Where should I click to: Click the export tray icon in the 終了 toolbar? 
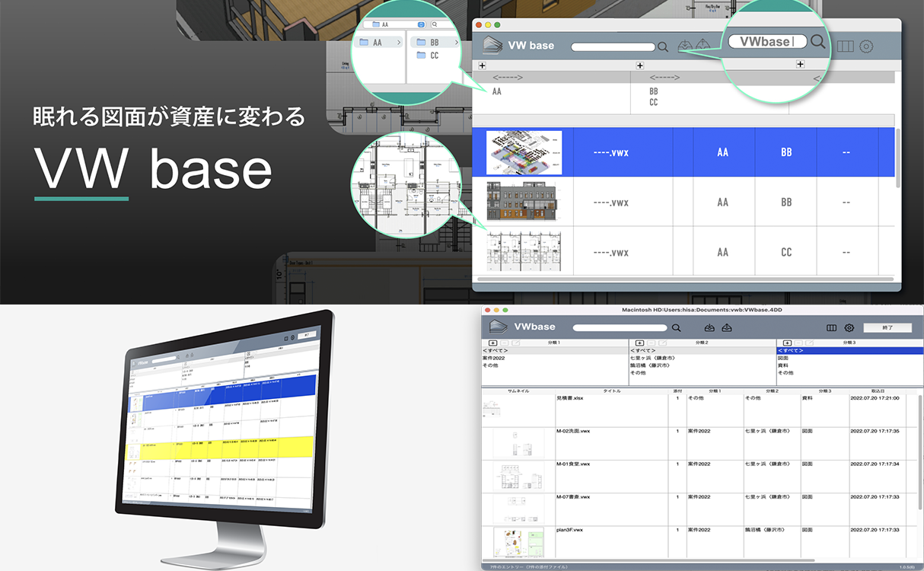click(x=727, y=328)
